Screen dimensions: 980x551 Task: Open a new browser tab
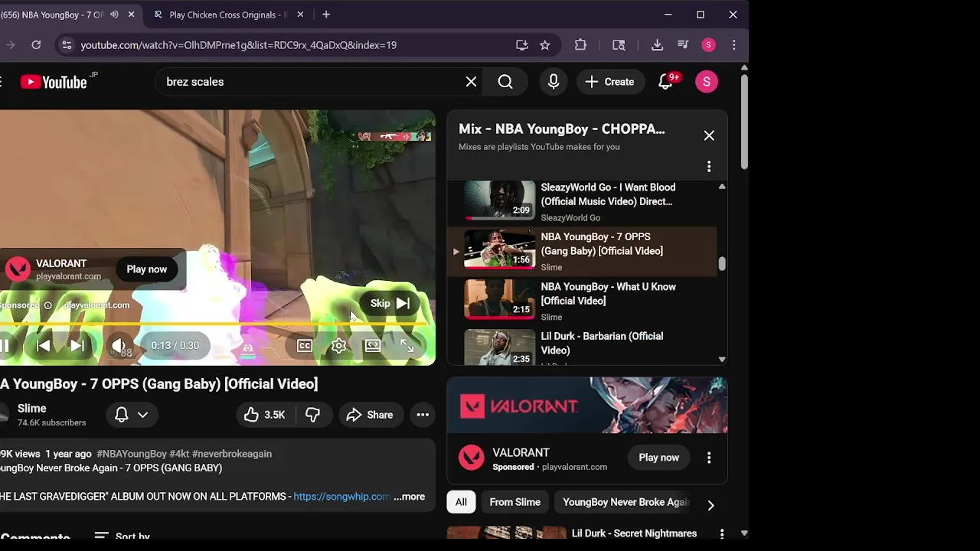pyautogui.click(x=326, y=15)
